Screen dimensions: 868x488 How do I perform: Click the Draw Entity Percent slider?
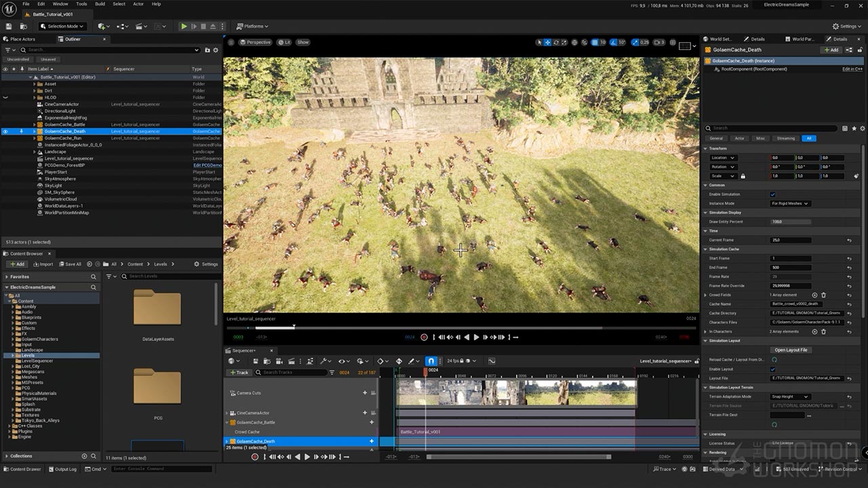pos(791,222)
